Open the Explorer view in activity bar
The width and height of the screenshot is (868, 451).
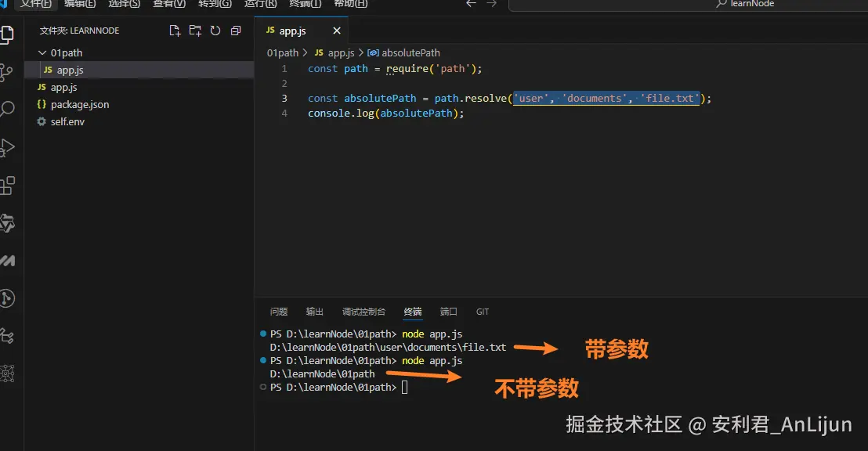click(x=6, y=34)
